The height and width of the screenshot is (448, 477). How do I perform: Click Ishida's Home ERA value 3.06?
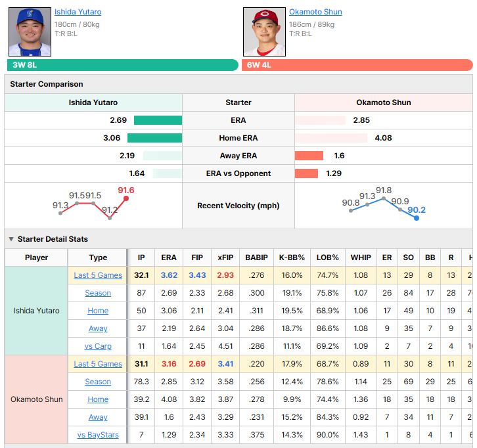(112, 138)
